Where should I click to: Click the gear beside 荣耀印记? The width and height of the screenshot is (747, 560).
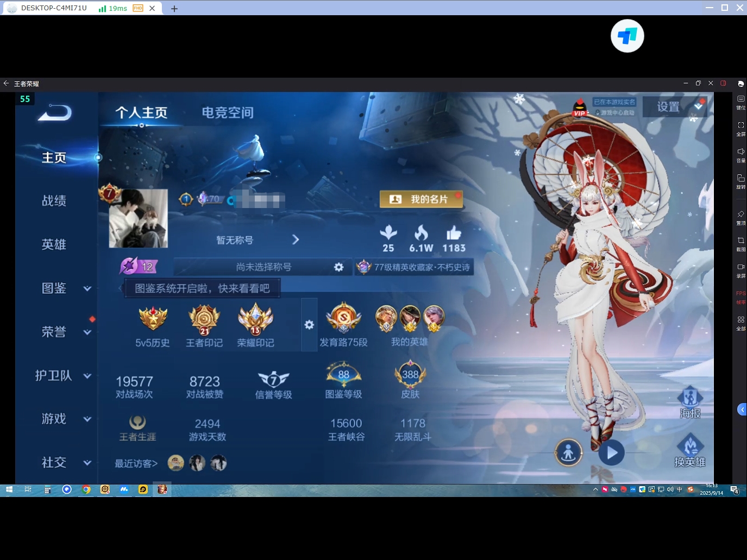309,325
